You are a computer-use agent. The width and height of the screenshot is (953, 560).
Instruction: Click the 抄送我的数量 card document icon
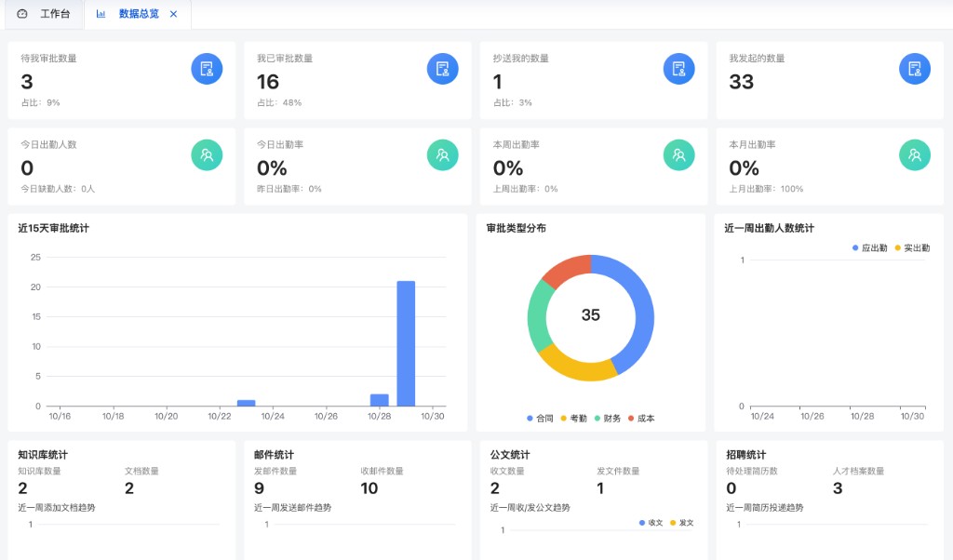coord(678,69)
